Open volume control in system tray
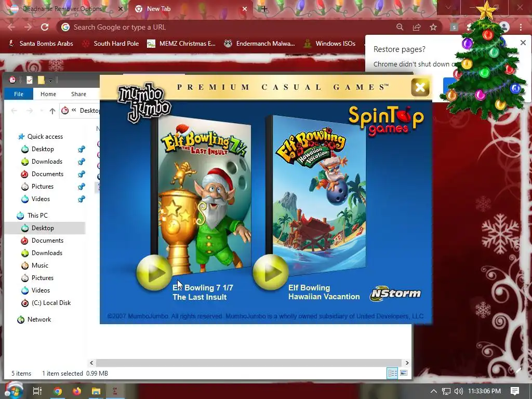The width and height of the screenshot is (532, 399). coord(458,391)
